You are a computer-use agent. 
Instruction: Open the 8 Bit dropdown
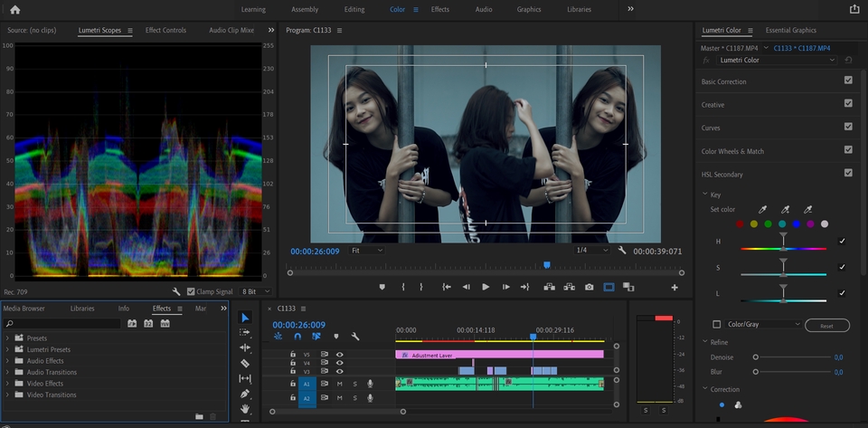[x=256, y=291]
